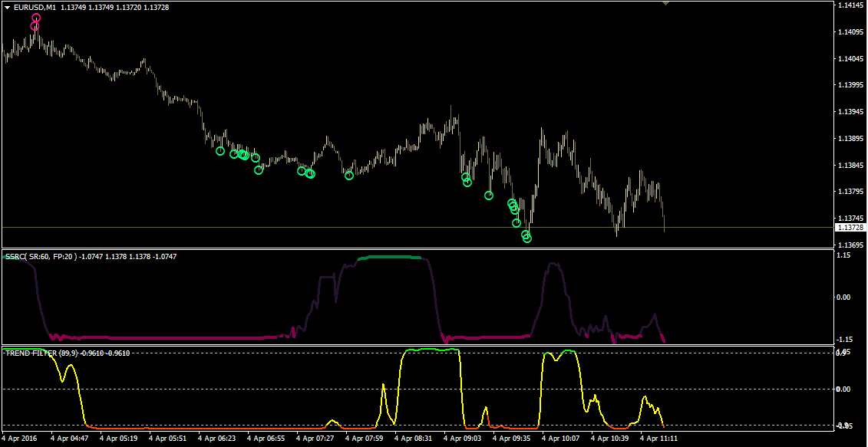Click the EURUSD,M1 chart title text
Viewport: 868px width, 447px height.
(x=35, y=8)
